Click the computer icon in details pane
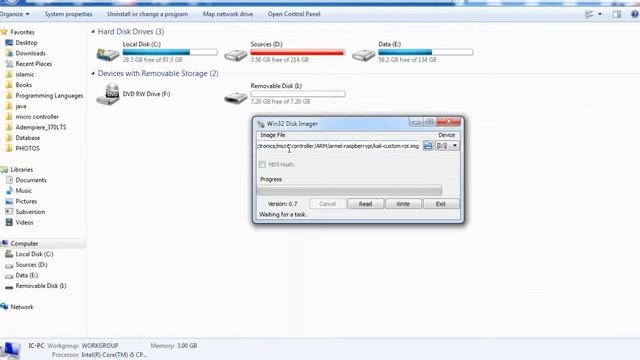 pos(11,350)
